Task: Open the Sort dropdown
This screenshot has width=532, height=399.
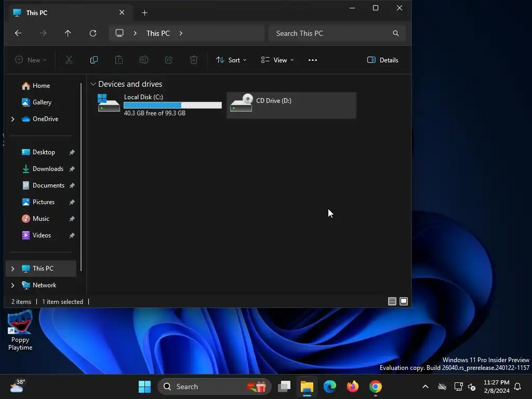Action: [231, 60]
